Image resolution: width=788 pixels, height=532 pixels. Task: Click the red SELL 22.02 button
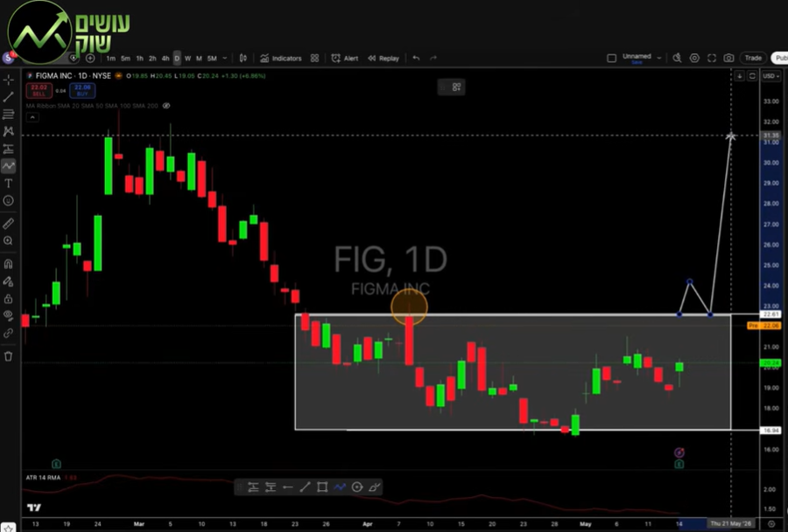tap(39, 90)
